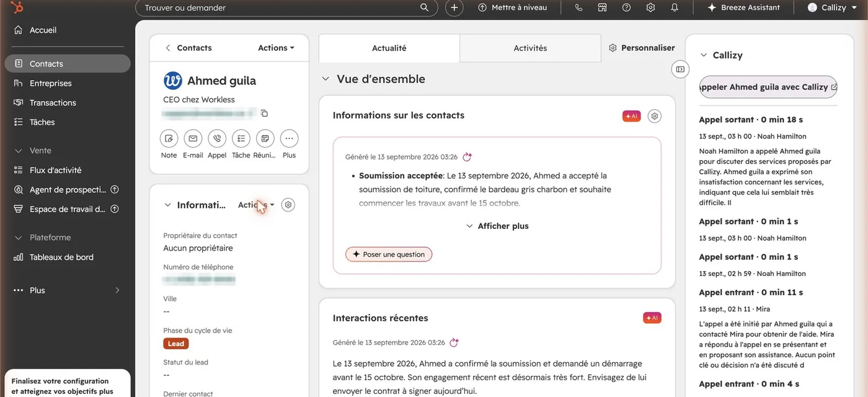Viewport: 868px width, 397px height.
Task: Open the quick create plus button
Action: point(454,7)
